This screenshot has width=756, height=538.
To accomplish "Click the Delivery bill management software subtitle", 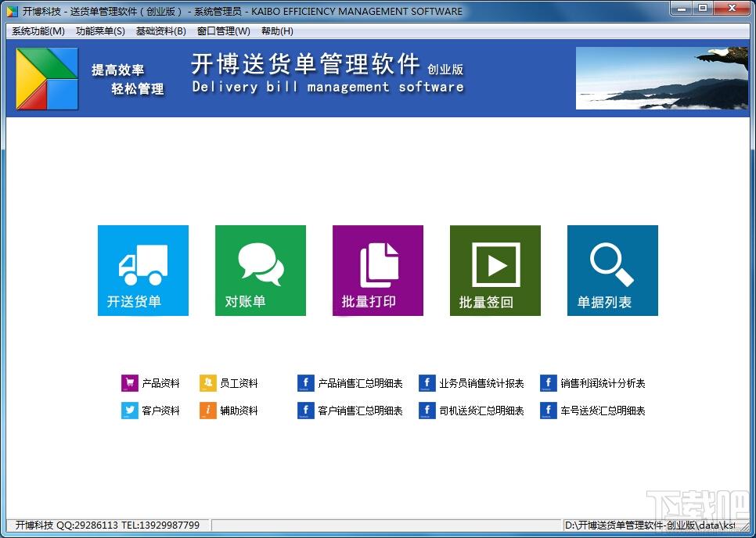I will (x=328, y=87).
